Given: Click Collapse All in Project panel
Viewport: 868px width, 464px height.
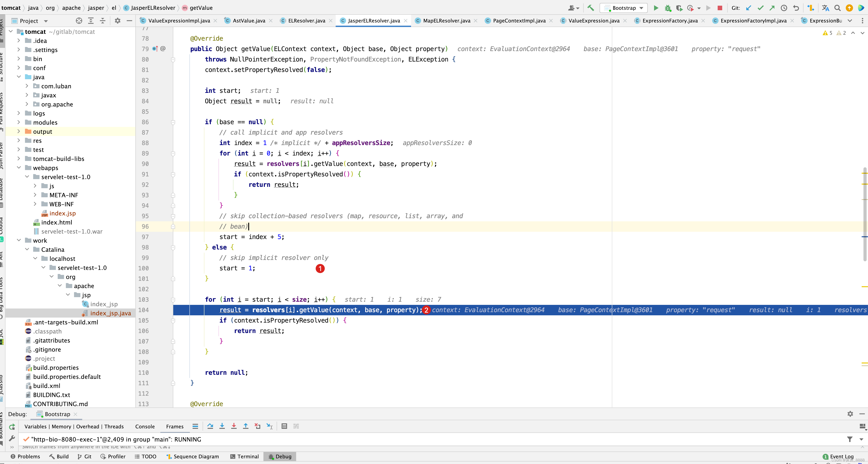Looking at the screenshot, I should (102, 21).
